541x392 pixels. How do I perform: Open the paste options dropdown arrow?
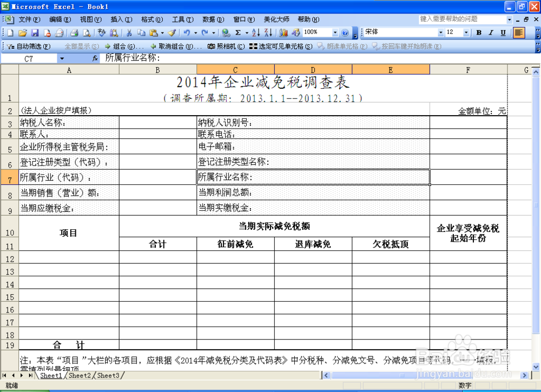pyautogui.click(x=162, y=33)
